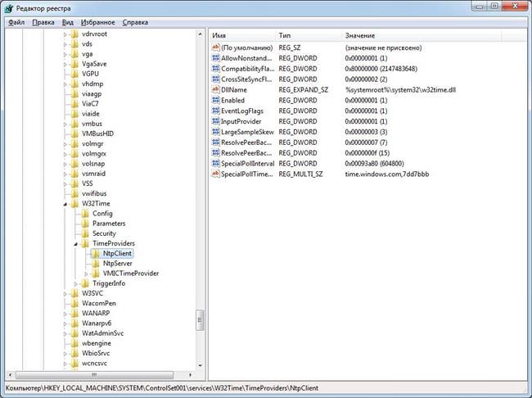This screenshot has height=398, width=532.
Task: Click tree scrollbar up arrow
Action: 200,34
